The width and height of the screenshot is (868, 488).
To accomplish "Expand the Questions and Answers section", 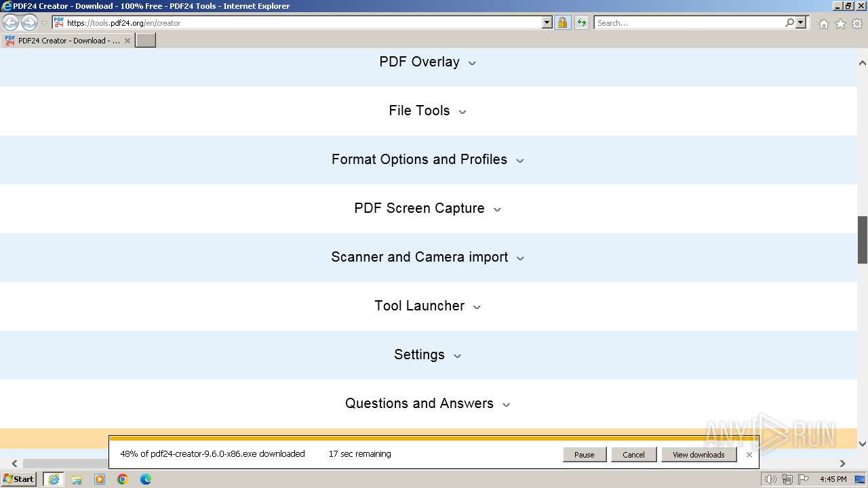I will (x=428, y=403).
